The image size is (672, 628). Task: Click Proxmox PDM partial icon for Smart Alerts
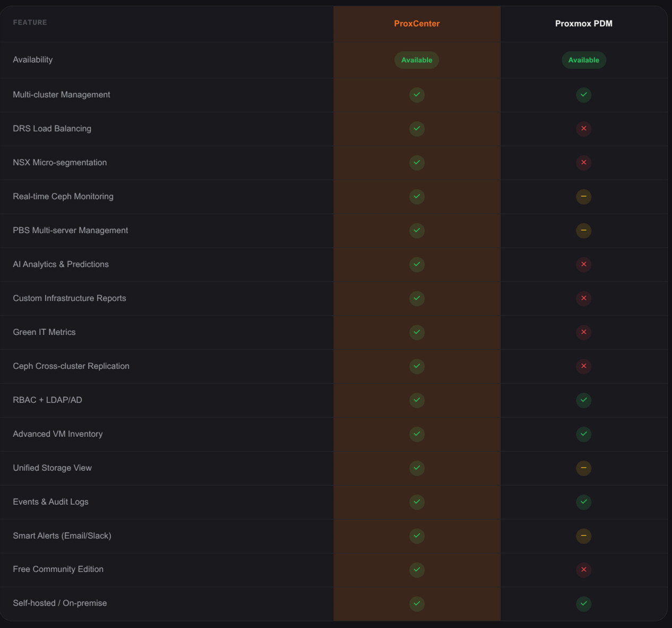click(x=583, y=536)
